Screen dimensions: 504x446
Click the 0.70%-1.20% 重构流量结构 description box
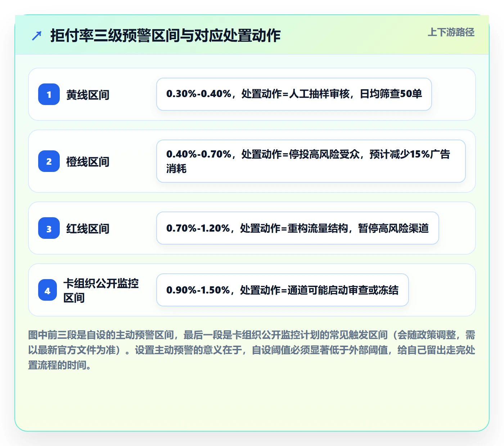(298, 228)
